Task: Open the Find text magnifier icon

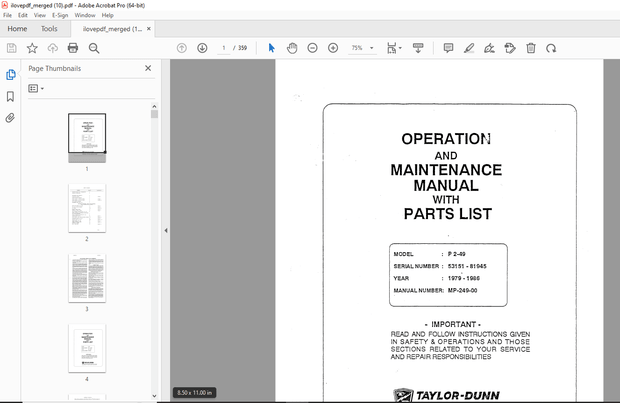Action: click(x=94, y=48)
